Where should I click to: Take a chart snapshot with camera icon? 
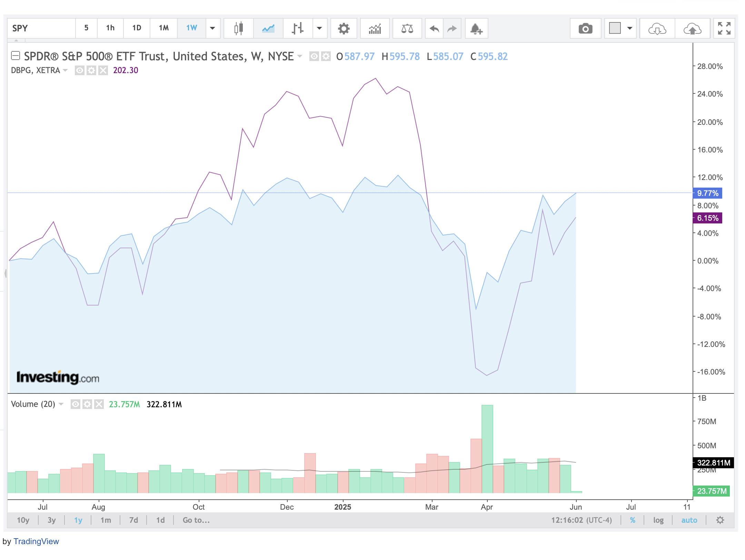(x=585, y=28)
